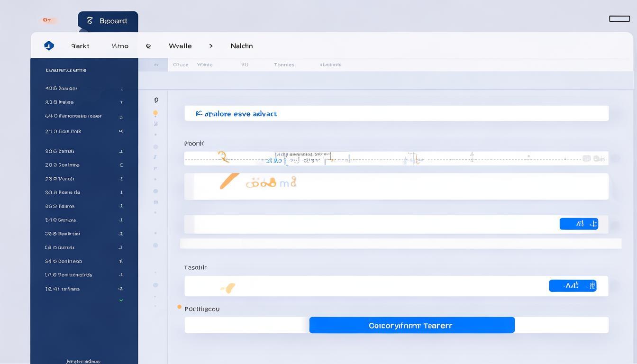Viewport: 637px width, 364px height.
Task: Click the orange blob icon under Tasahir
Action: click(x=228, y=288)
